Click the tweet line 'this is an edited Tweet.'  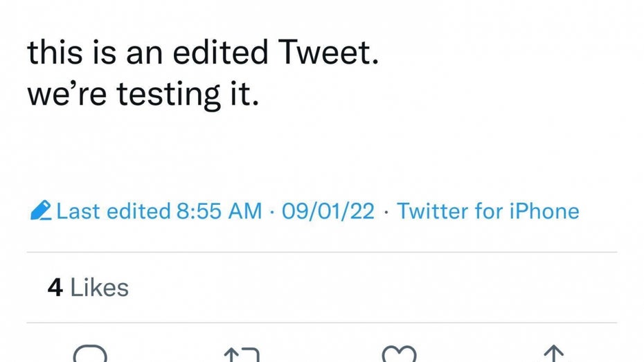point(203,54)
